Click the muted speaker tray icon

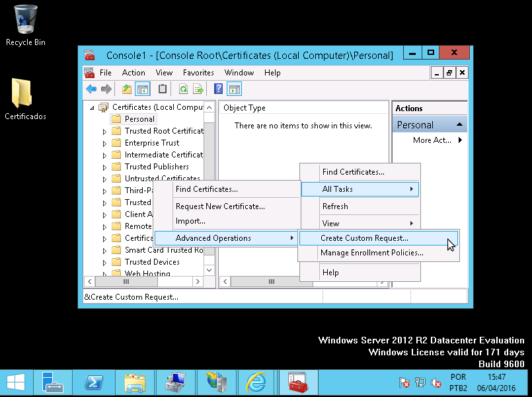coord(436,382)
